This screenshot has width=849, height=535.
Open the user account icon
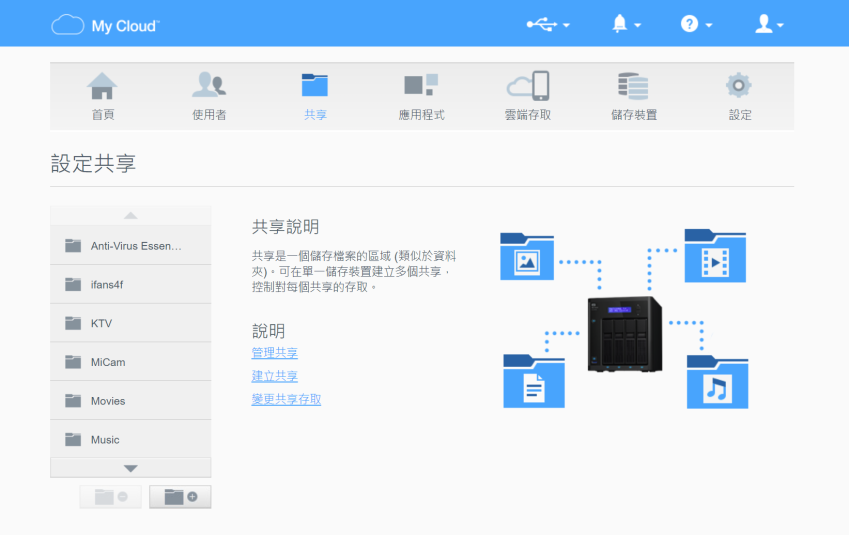[763, 24]
